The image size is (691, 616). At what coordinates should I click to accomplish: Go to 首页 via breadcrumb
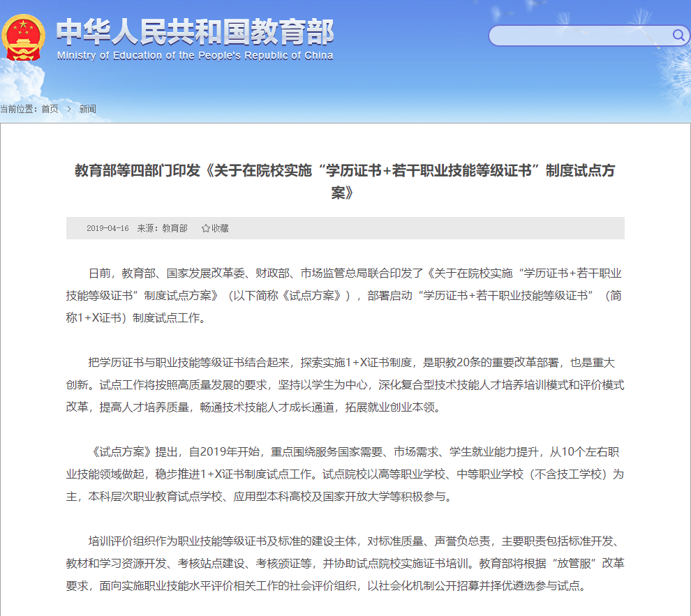(50, 109)
